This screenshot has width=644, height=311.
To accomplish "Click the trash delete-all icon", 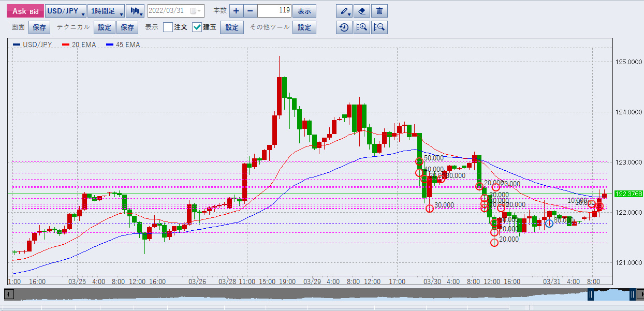I will click(379, 11).
